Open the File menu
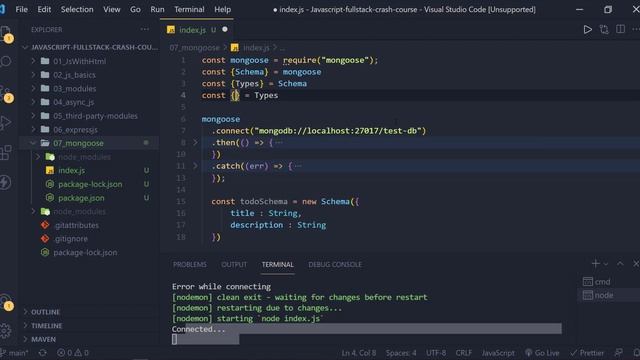 click(x=22, y=9)
